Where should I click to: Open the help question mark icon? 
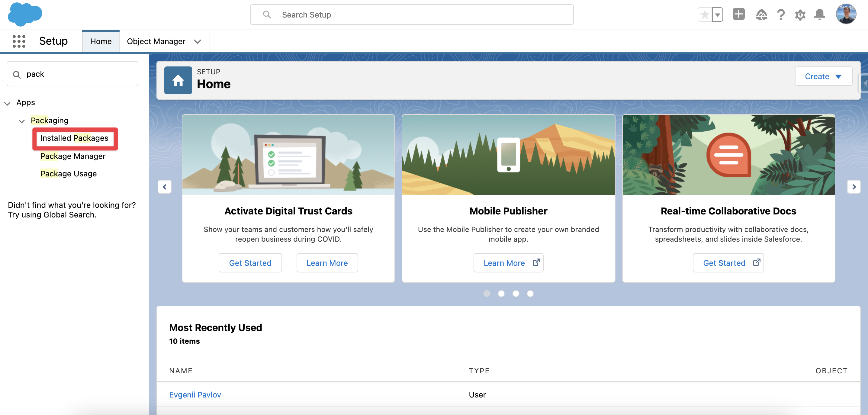tap(781, 14)
